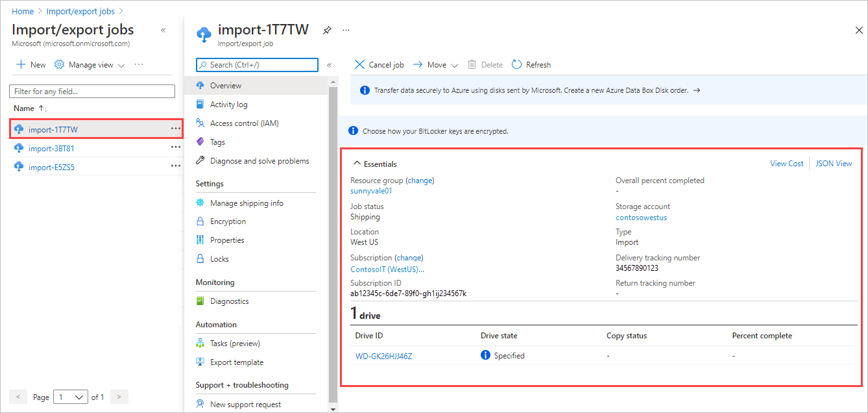Click the Percent complete column header

pos(762,336)
